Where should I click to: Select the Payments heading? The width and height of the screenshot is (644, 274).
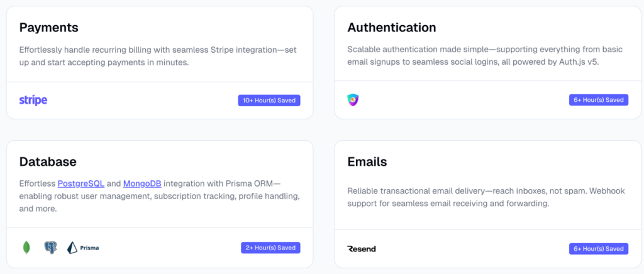(x=49, y=28)
